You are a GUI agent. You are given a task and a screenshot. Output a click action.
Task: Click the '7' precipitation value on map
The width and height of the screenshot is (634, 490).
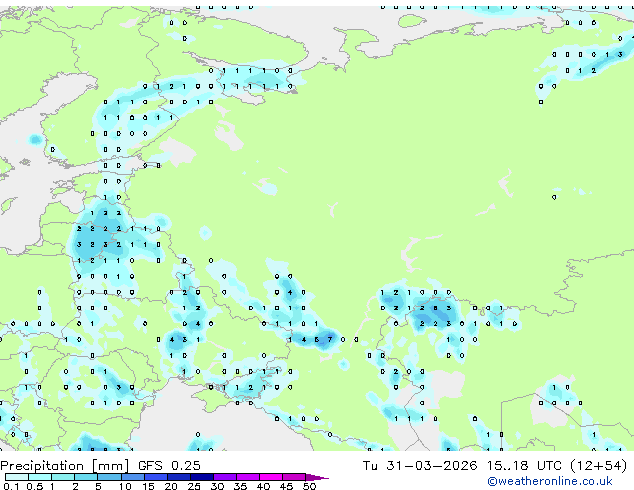(330, 340)
